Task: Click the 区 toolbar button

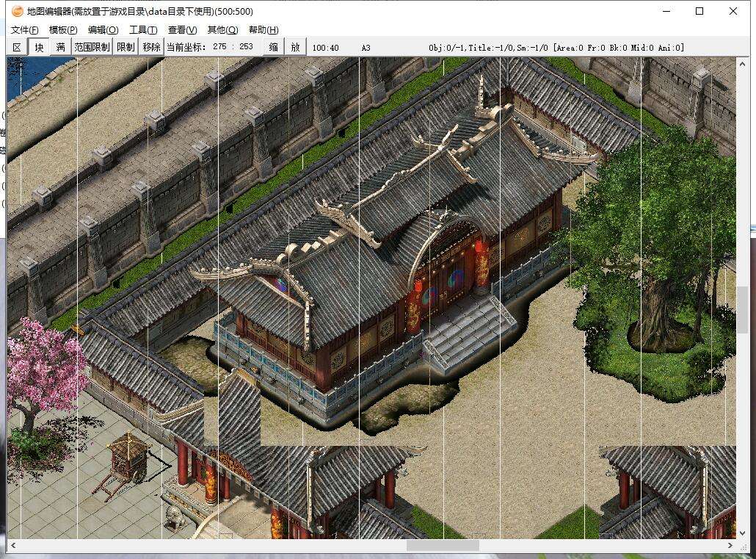Action: [x=18, y=47]
